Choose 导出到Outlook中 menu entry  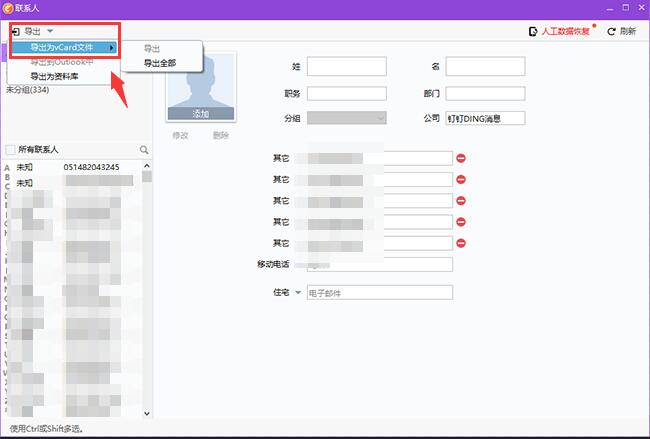[x=62, y=62]
